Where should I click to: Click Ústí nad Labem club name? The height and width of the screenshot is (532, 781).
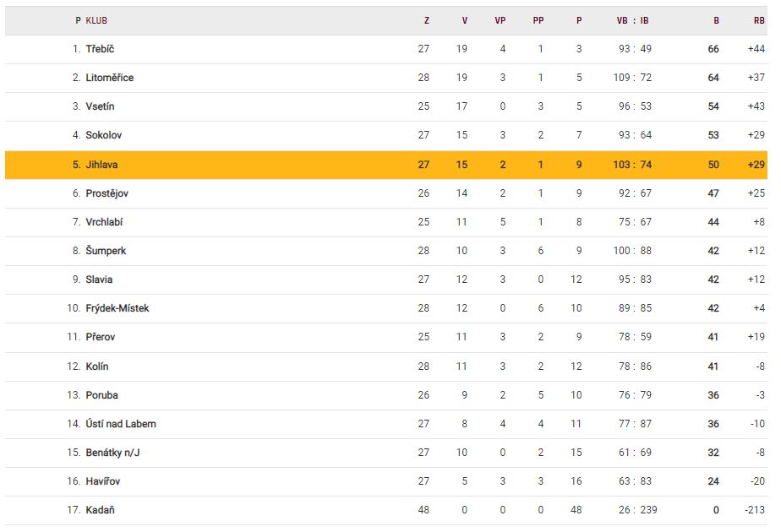pos(120,424)
